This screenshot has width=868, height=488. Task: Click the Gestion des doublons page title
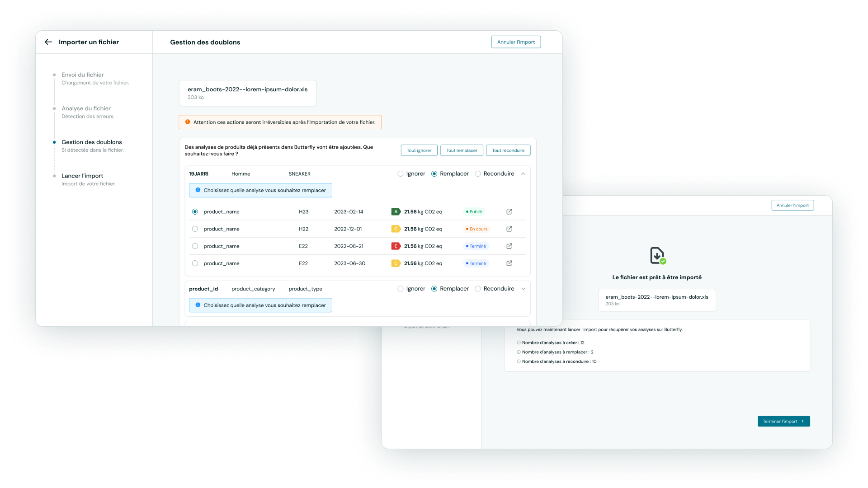205,42
